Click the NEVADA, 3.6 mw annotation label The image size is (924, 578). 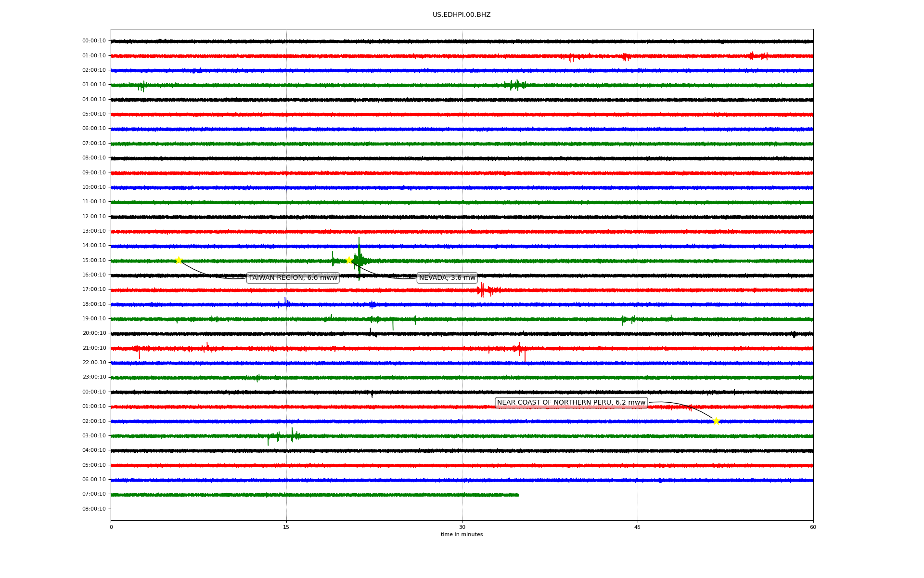click(x=447, y=278)
